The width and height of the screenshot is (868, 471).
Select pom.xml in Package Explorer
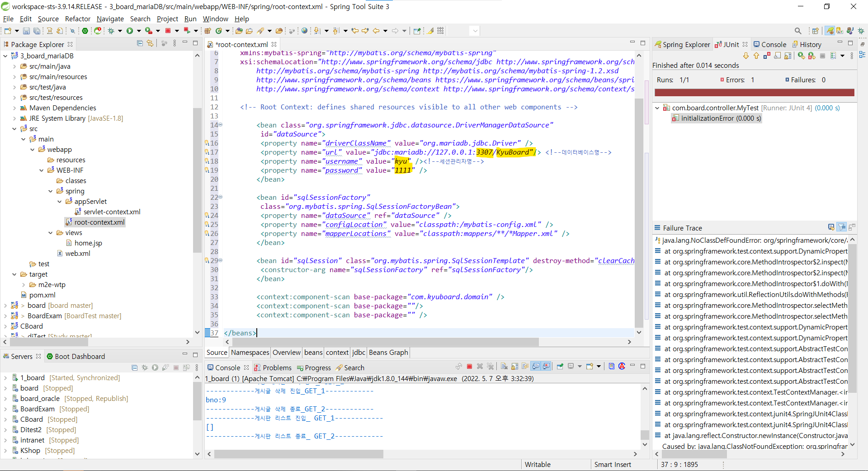coord(38,295)
